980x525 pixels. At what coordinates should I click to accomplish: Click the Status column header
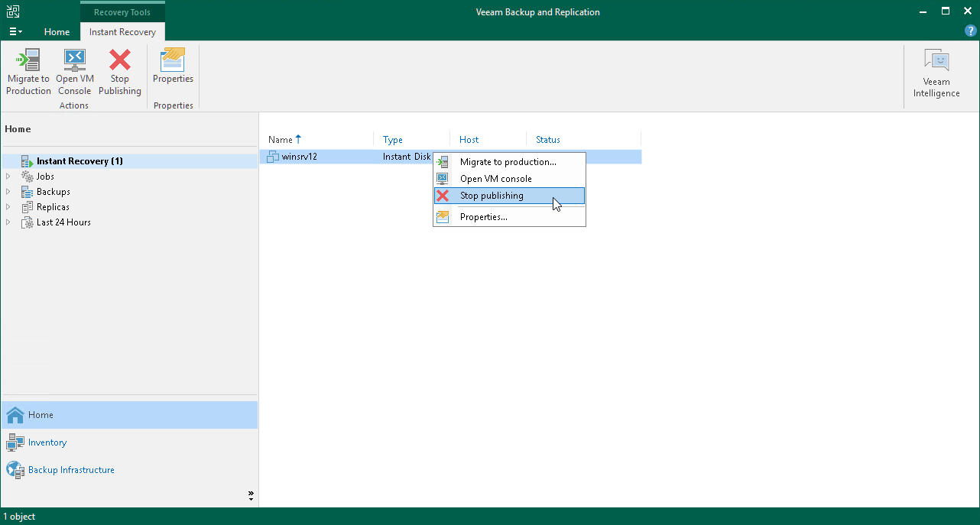pyautogui.click(x=547, y=139)
